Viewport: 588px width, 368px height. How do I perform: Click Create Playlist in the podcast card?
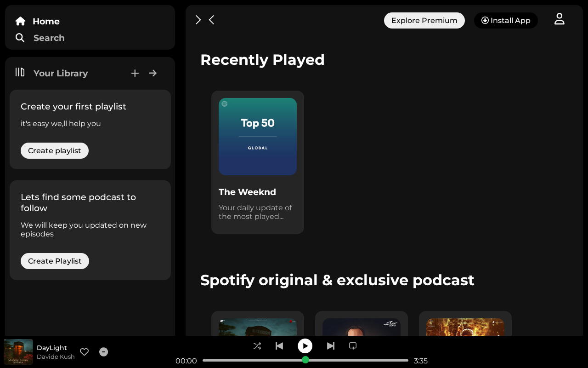click(55, 261)
